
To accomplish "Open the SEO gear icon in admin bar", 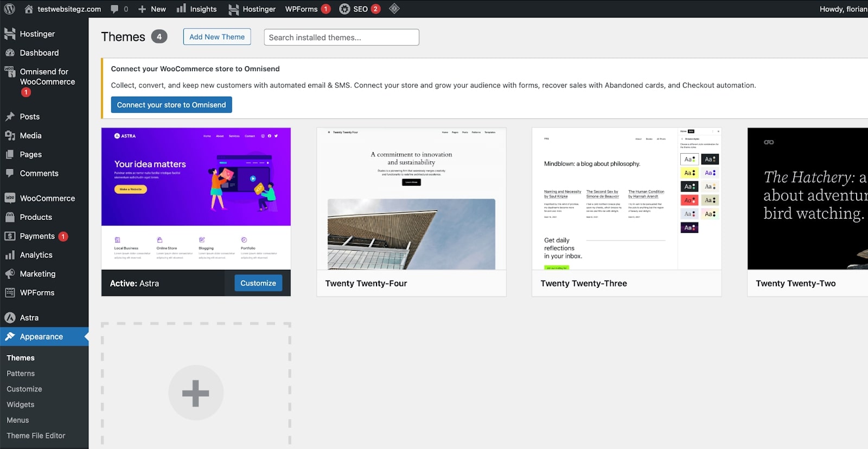I will [344, 9].
